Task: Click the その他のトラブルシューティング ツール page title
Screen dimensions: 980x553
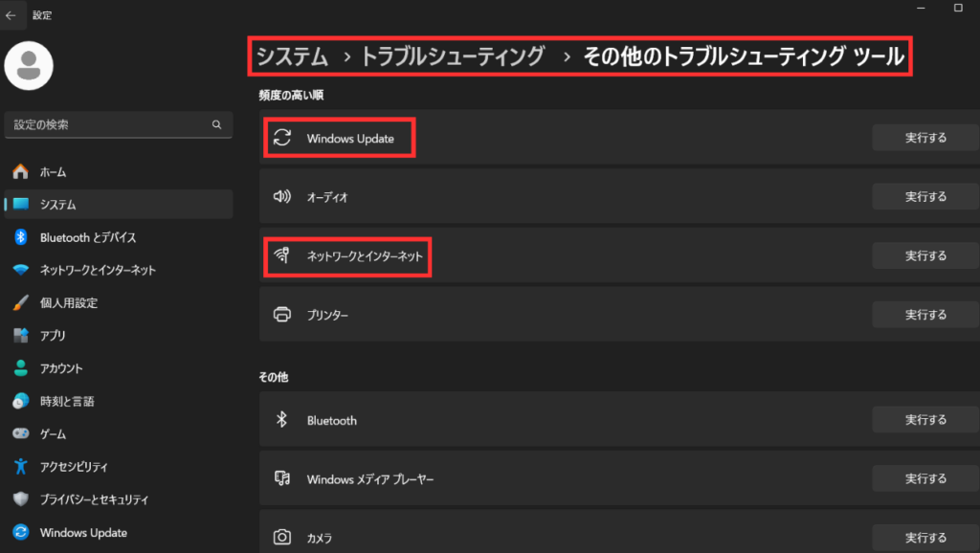Action: [744, 56]
